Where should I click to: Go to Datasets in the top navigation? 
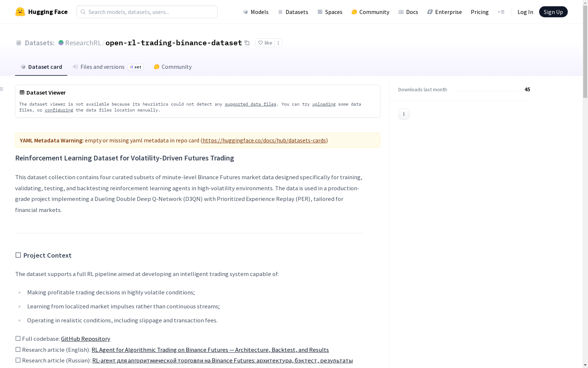[293, 12]
